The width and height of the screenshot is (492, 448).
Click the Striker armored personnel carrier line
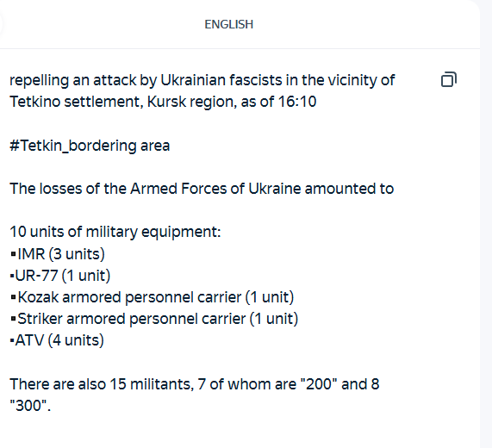154,319
